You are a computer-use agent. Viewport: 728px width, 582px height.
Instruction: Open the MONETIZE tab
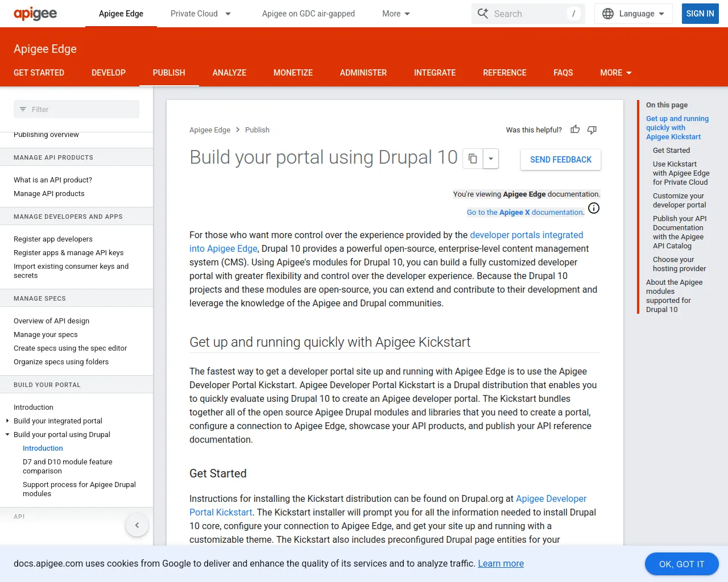click(x=293, y=73)
